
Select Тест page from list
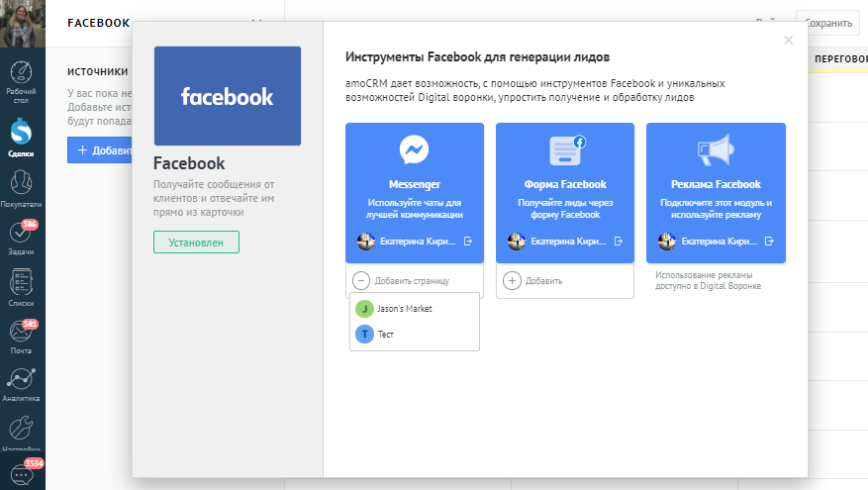pos(414,334)
